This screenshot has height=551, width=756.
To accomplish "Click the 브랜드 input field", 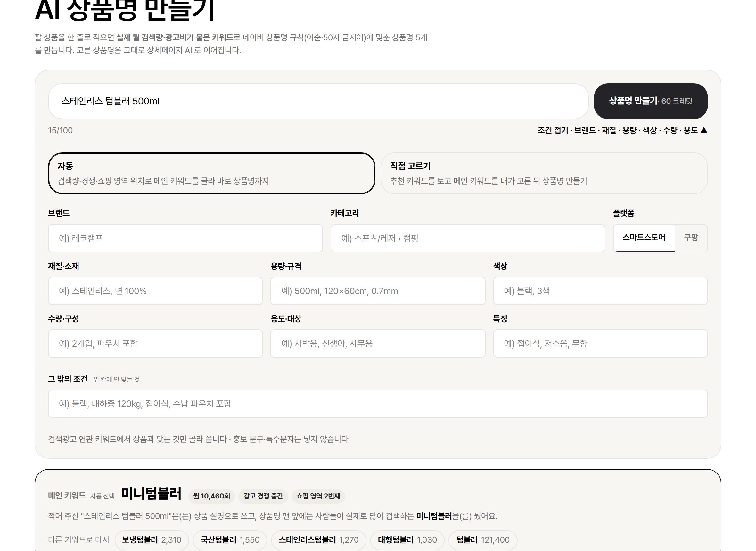I will 185,238.
